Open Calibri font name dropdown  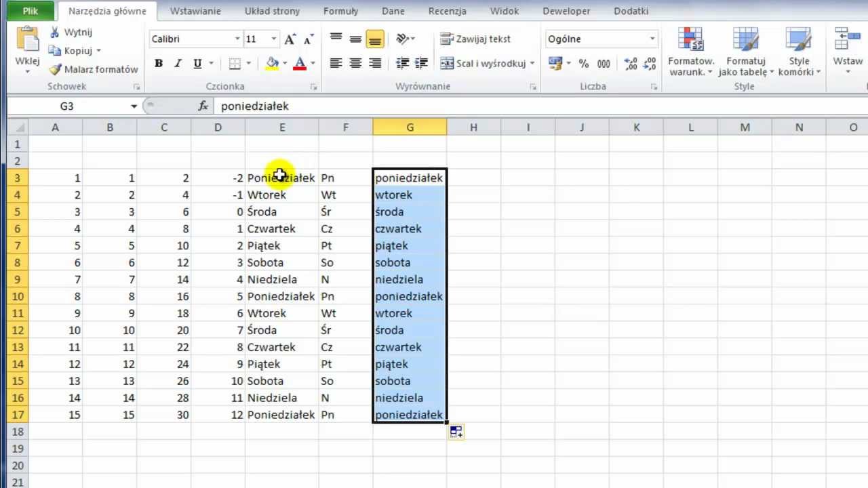237,39
